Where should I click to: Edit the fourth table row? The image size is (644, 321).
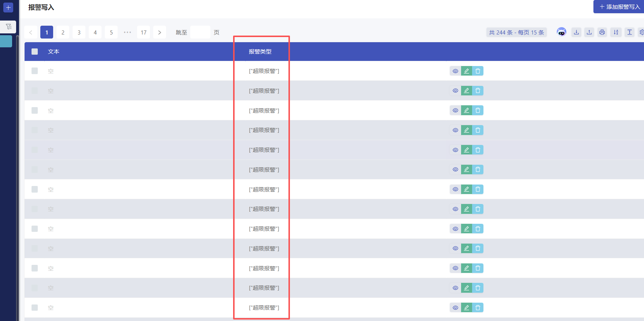point(466,130)
